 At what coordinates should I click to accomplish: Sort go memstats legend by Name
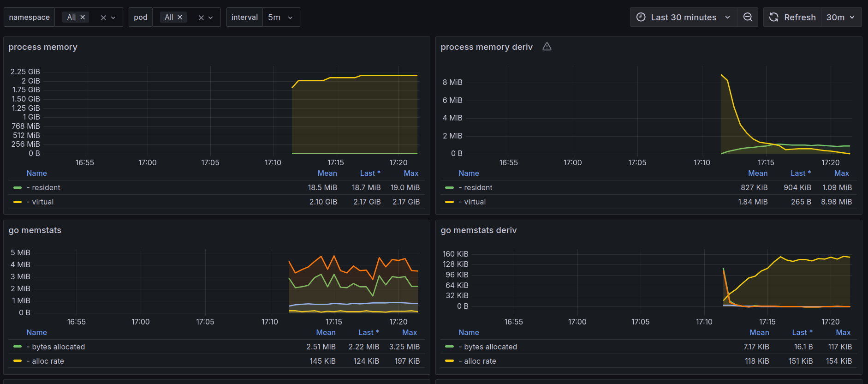pos(36,332)
